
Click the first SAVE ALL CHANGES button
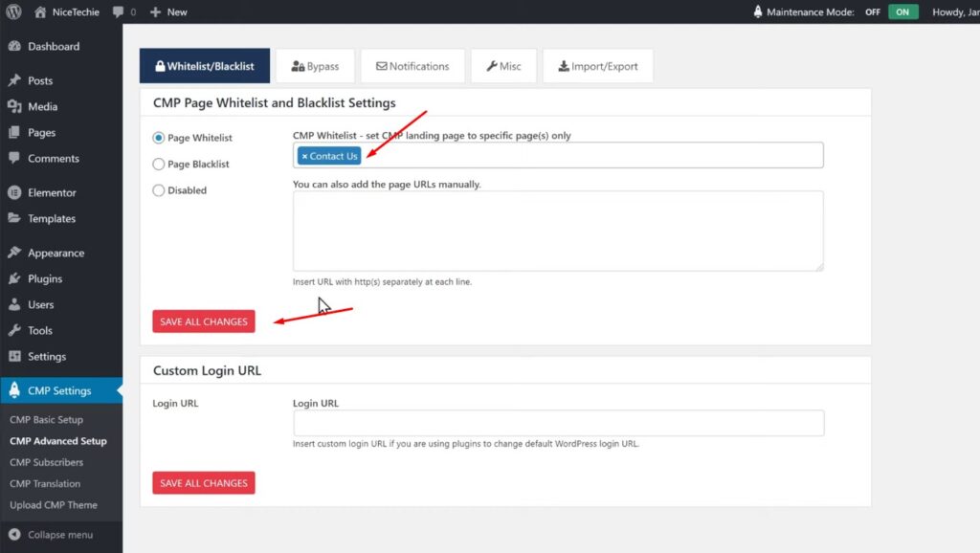[203, 322]
